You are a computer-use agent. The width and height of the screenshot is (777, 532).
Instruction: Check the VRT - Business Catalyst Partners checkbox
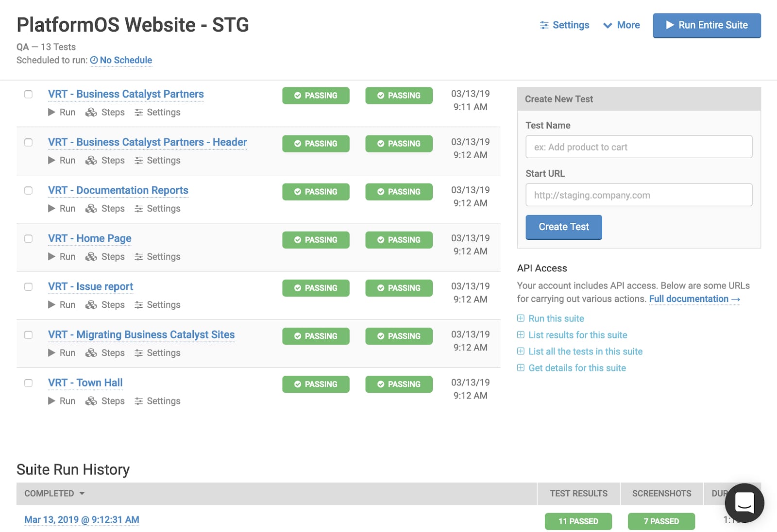(29, 94)
